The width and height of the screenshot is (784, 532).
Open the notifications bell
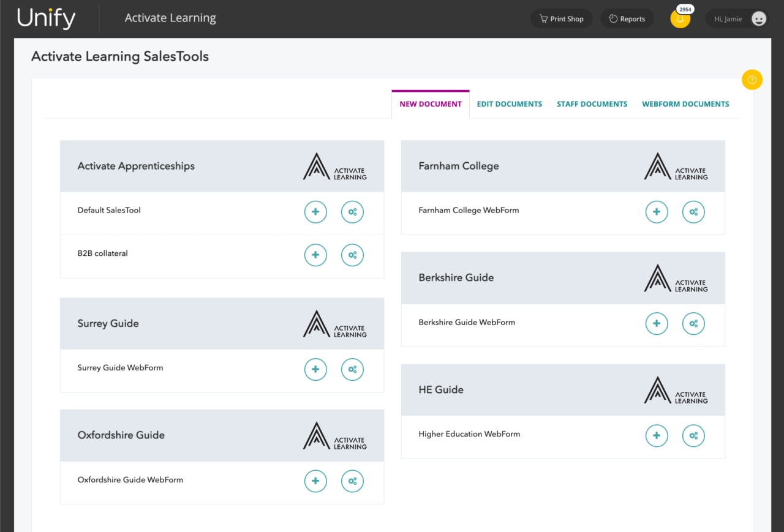(680, 19)
